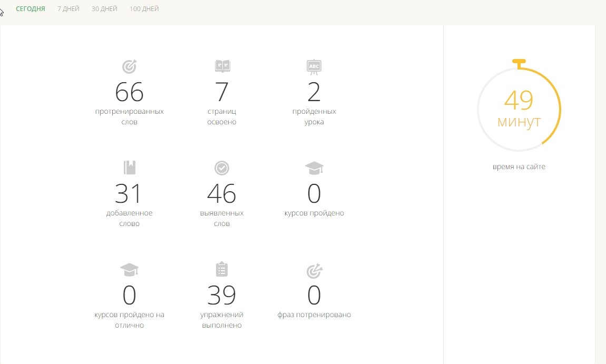606x364 pixels.
Task: Click the ABC board icon for lessons
Action: [314, 66]
